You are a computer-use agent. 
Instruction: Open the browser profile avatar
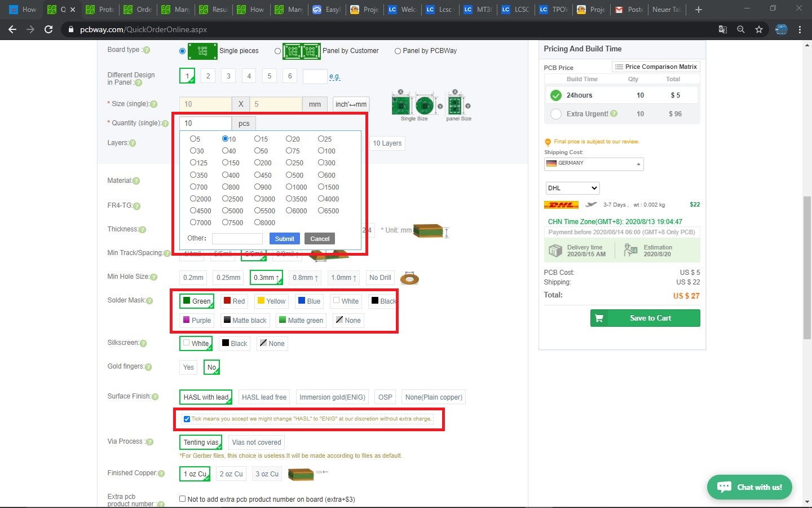pyautogui.click(x=782, y=29)
